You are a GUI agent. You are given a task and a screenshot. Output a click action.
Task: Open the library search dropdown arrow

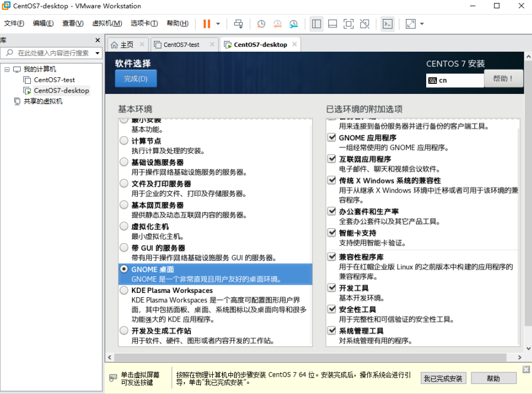(x=97, y=53)
